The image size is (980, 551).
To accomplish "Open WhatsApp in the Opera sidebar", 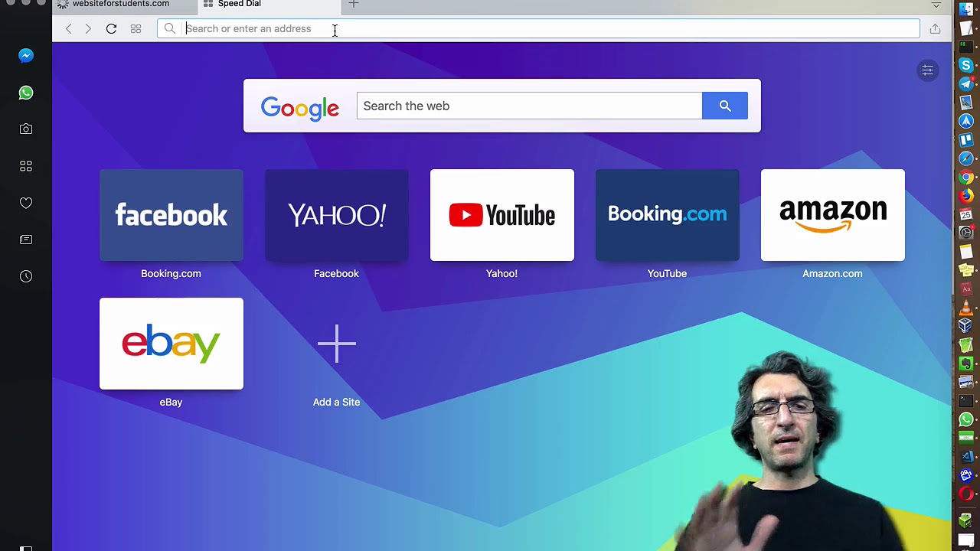I will coord(26,93).
